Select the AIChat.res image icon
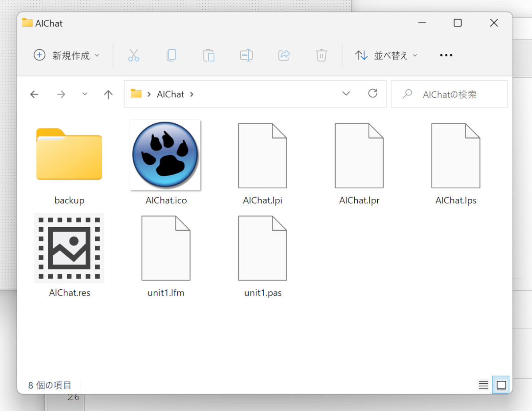The width and height of the screenshot is (532, 411). pyautogui.click(x=69, y=248)
